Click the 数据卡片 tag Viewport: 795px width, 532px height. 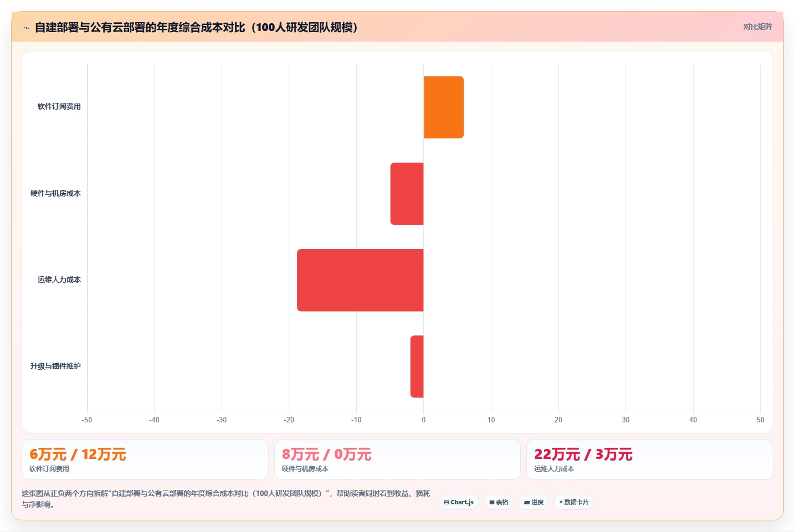click(574, 502)
